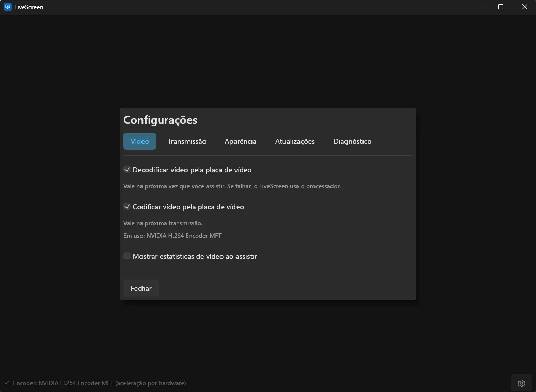Viewport: 536px width, 392px height.
Task: Click the LiveScreen window title text
Action: pos(29,7)
